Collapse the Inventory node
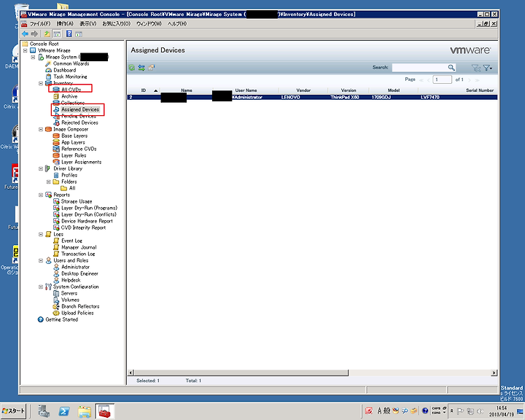This screenshot has height=420, width=525. pos(41,83)
